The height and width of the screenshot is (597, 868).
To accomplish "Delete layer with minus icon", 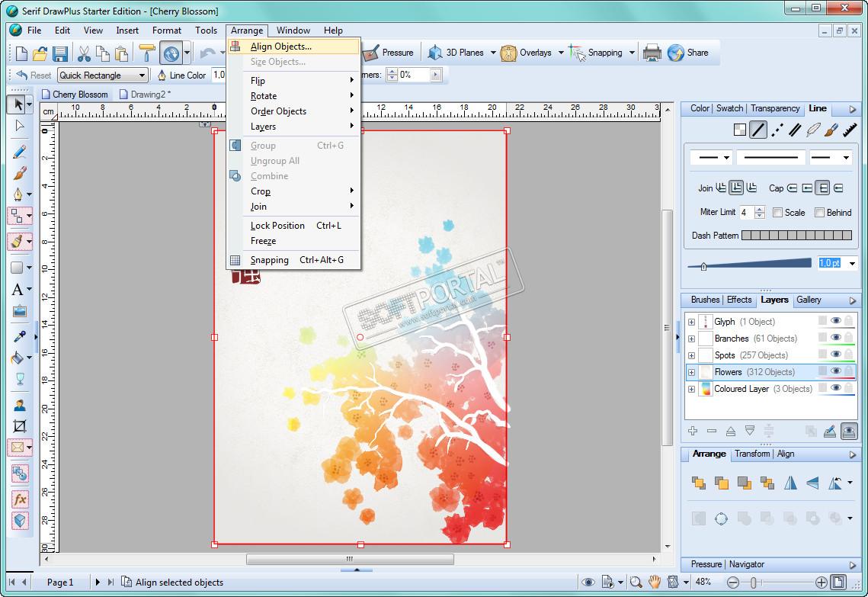I will point(712,431).
